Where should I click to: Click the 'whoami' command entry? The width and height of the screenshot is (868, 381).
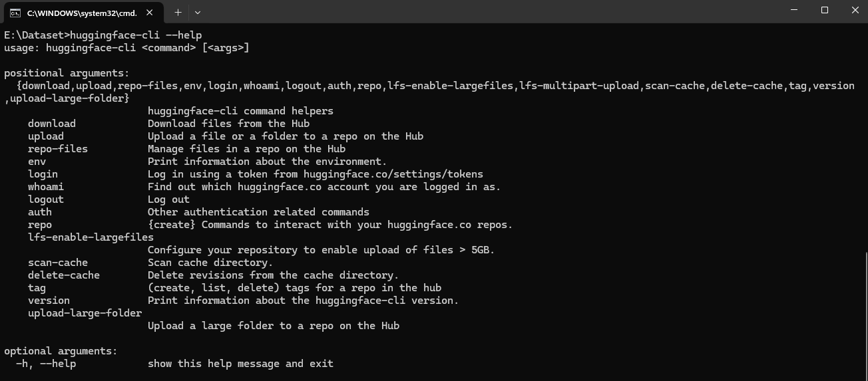[46, 187]
